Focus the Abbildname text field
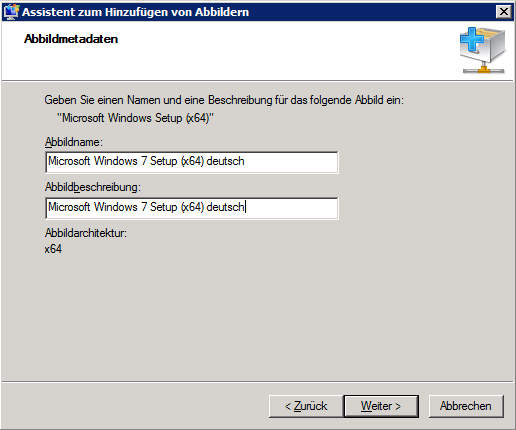 click(x=192, y=162)
